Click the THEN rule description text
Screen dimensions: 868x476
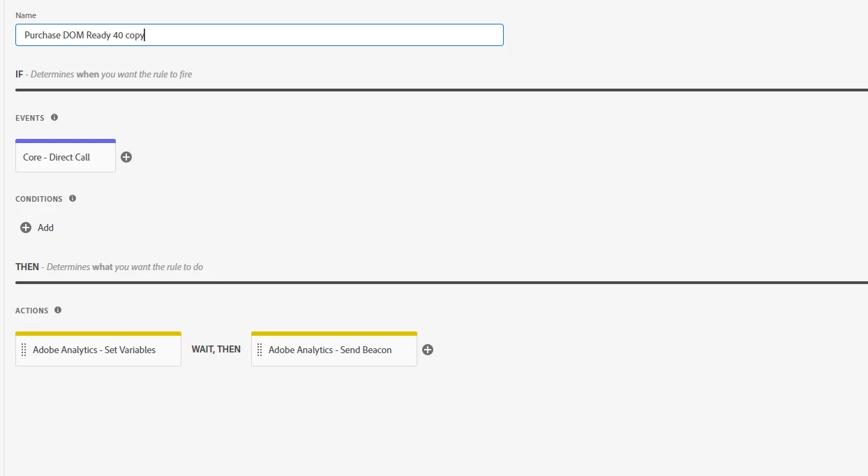pos(110,267)
